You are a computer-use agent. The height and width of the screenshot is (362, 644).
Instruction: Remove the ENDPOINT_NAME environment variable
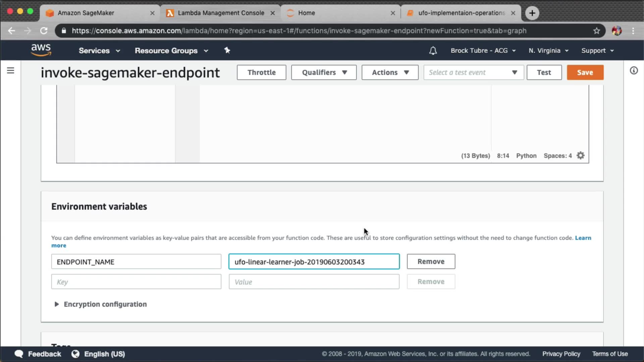pos(431,261)
